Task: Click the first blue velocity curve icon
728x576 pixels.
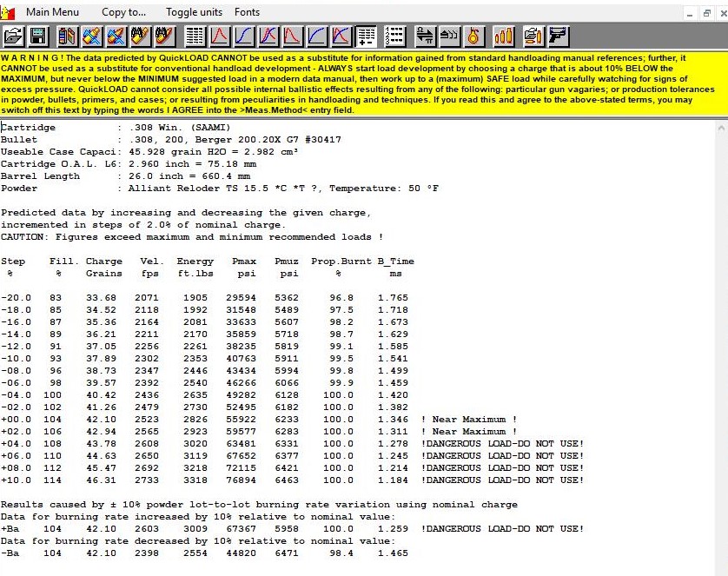Action: pos(244,36)
